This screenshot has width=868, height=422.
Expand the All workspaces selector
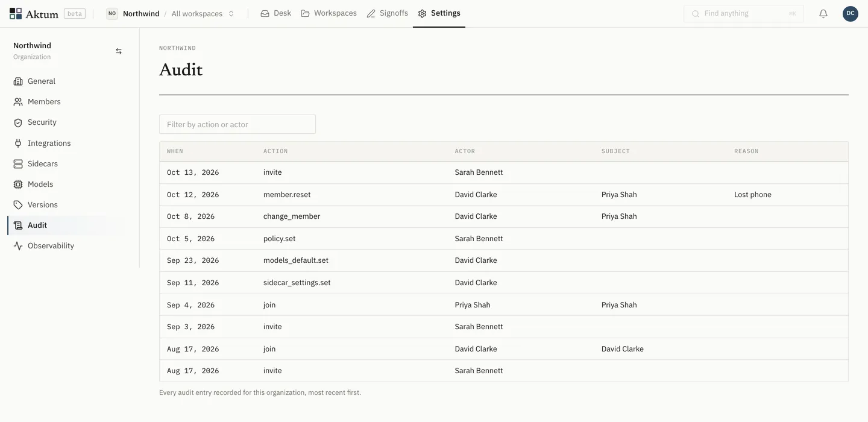click(x=203, y=13)
